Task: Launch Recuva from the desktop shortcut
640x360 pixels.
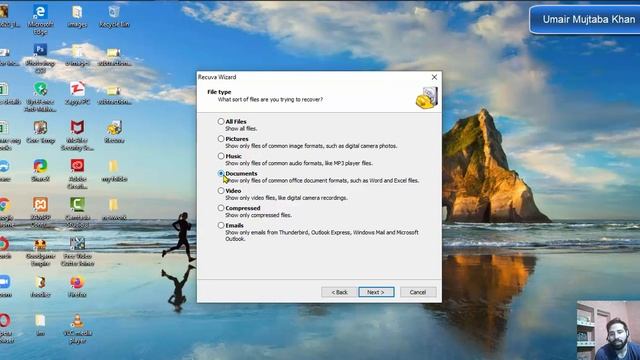Action: 114,132
